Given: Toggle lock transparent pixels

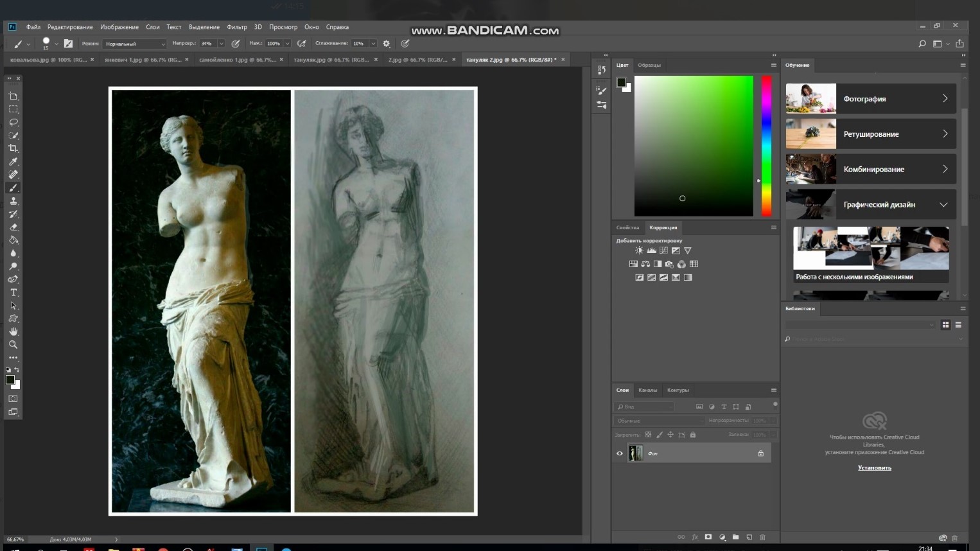Looking at the screenshot, I should tap(648, 435).
